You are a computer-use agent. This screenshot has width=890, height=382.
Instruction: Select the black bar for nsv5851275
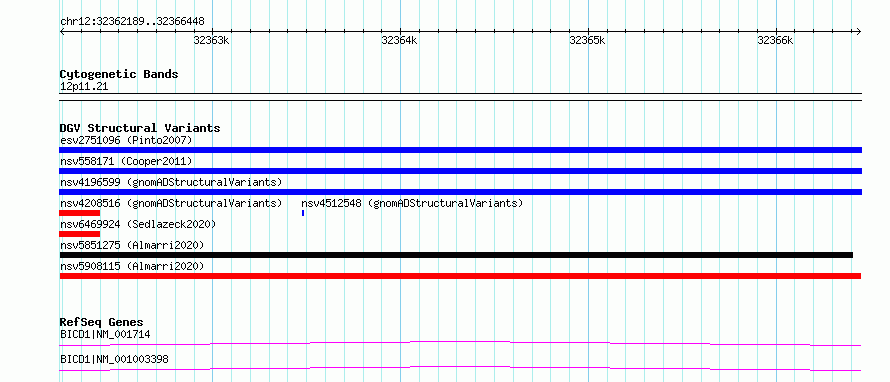(x=456, y=255)
